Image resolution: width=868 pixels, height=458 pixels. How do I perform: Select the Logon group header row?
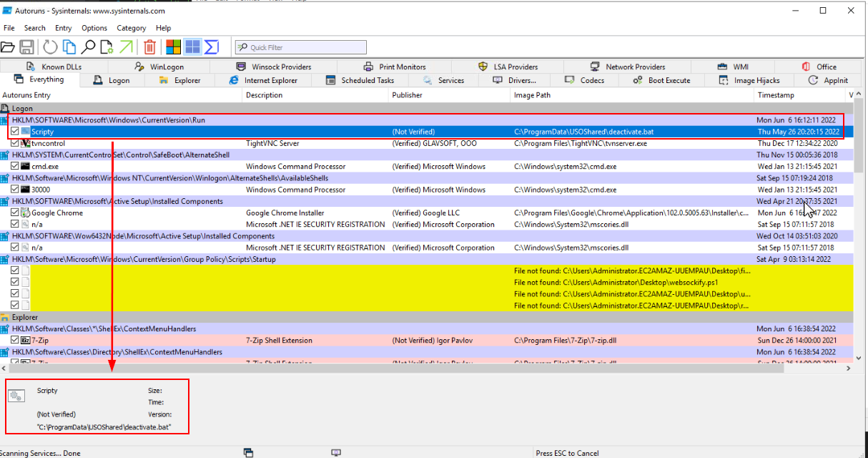(426, 109)
